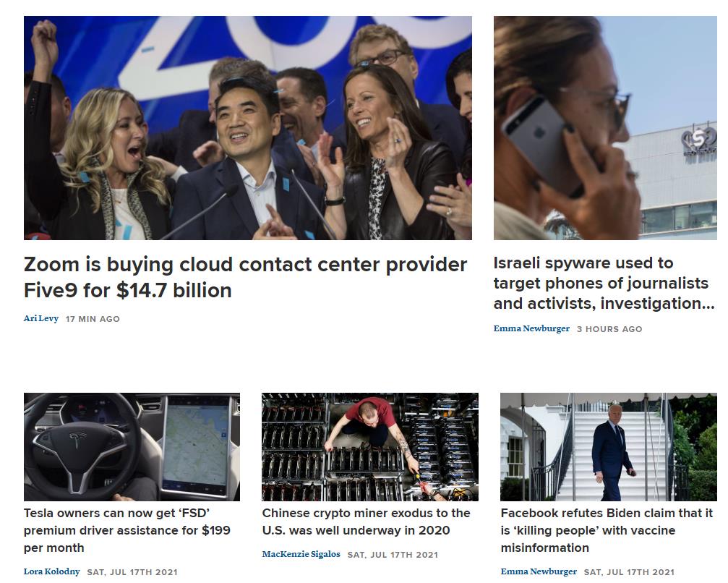Click the woman-on-phone spyware article image
The image size is (728, 583).
coord(605,128)
